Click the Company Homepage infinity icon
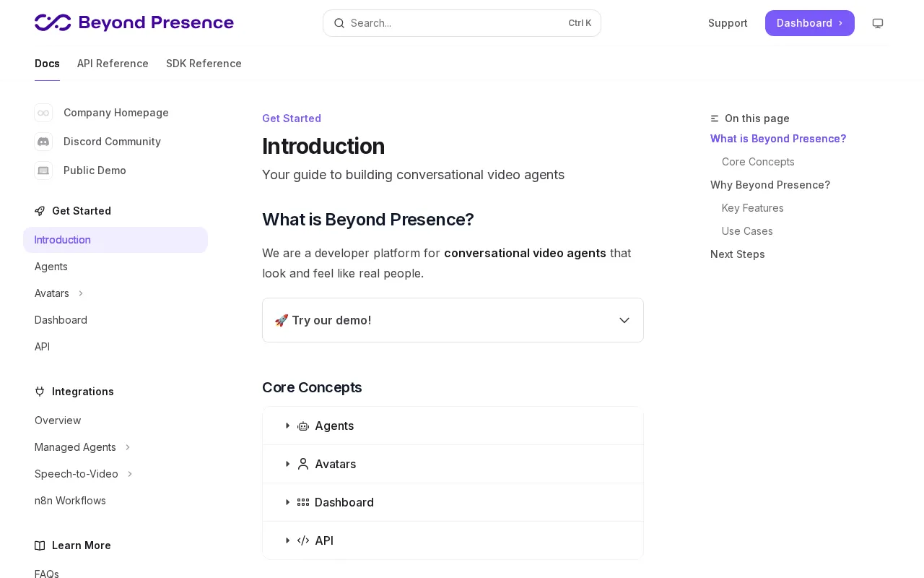 (43, 113)
